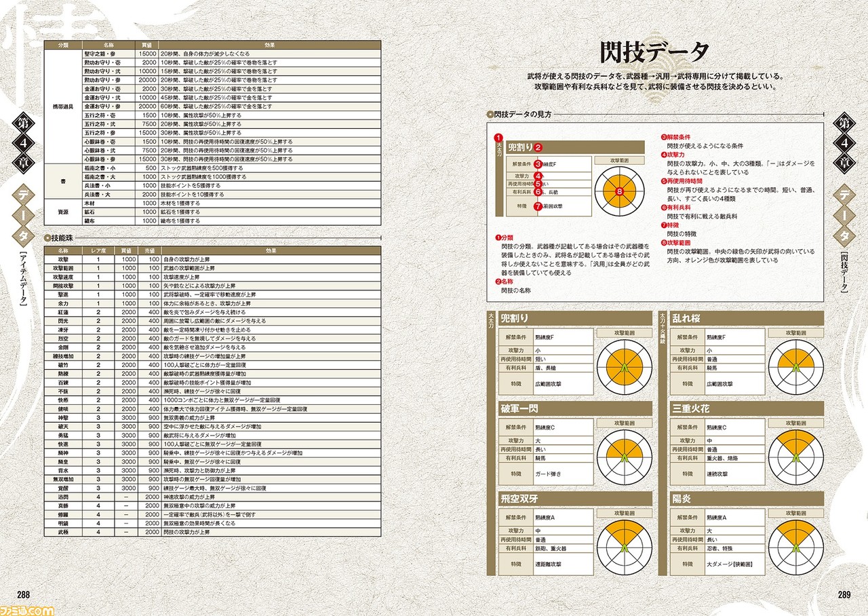Click the 破竹 skill bead name
The height and width of the screenshot is (616, 868).
click(64, 364)
